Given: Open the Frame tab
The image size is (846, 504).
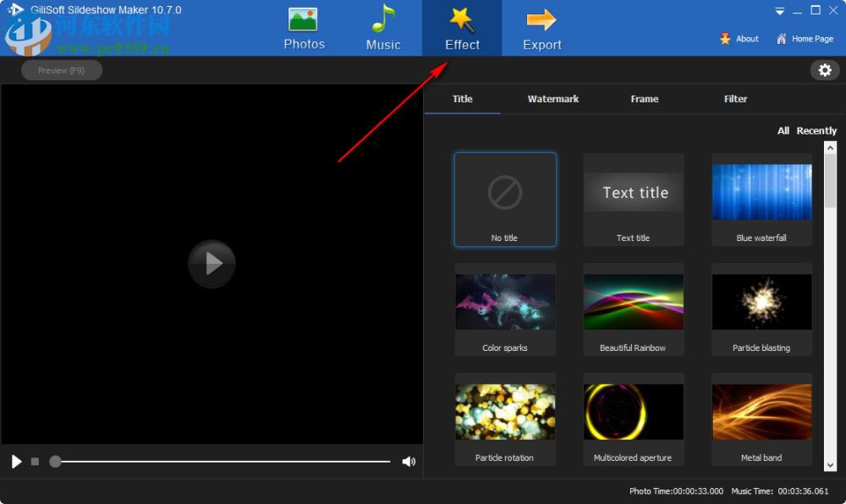Looking at the screenshot, I should tap(644, 99).
